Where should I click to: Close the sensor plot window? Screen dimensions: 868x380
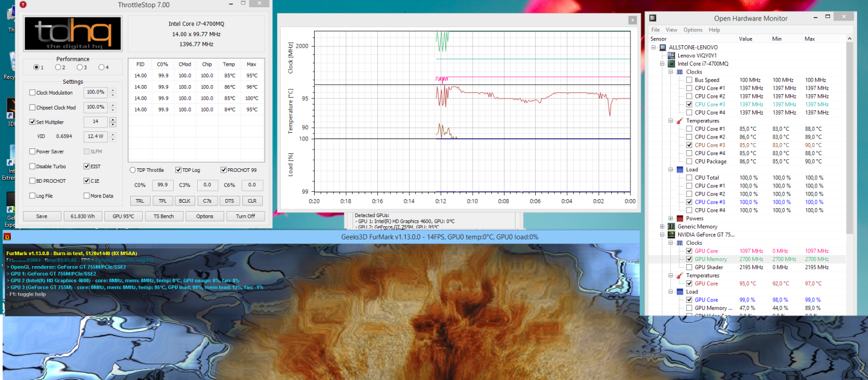[632, 20]
